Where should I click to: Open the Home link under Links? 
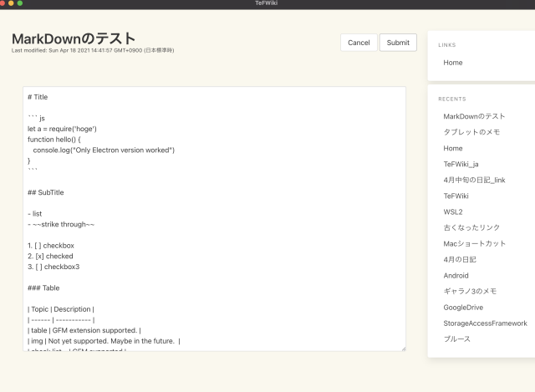[453, 63]
